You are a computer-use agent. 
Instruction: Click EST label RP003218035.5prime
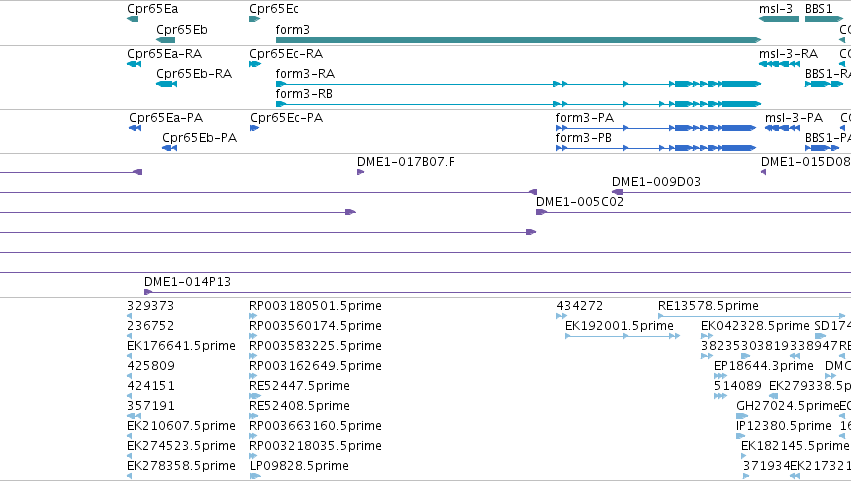click(x=315, y=446)
